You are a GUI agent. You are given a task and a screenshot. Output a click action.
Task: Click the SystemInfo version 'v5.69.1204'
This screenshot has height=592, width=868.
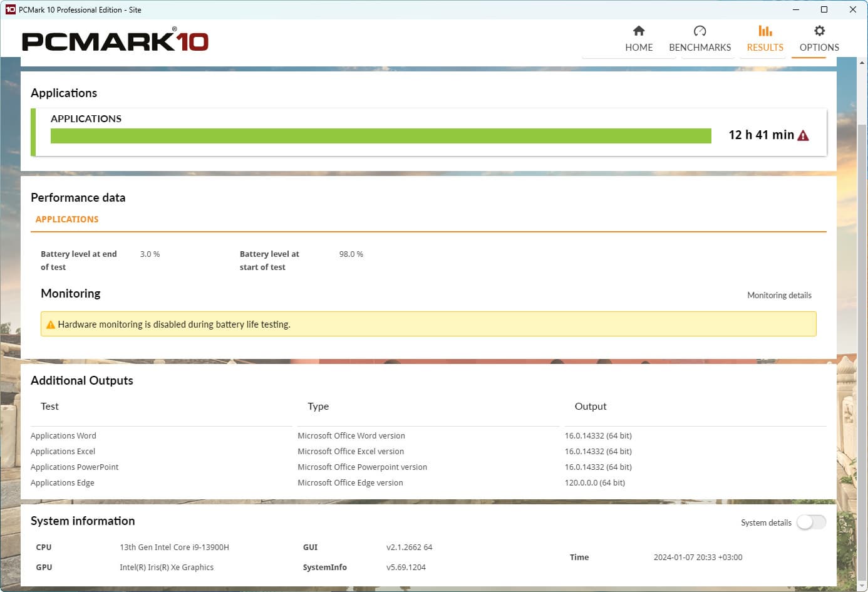point(406,568)
